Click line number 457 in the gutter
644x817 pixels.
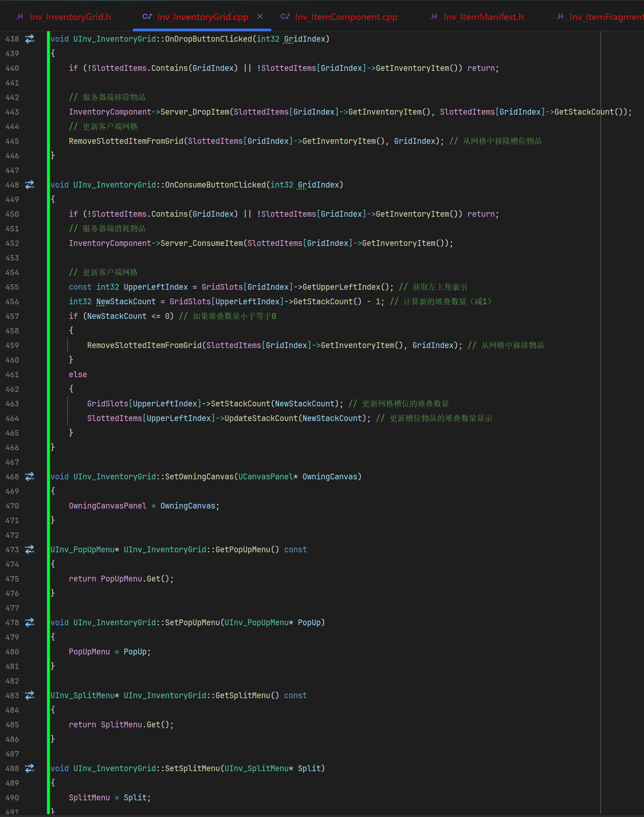[12, 316]
